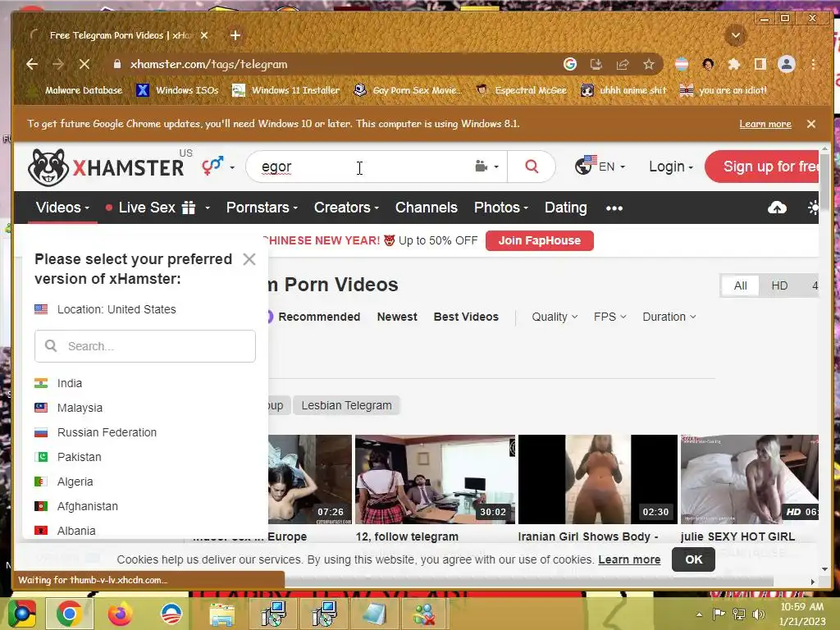Share this page using the share icon

(x=622, y=64)
